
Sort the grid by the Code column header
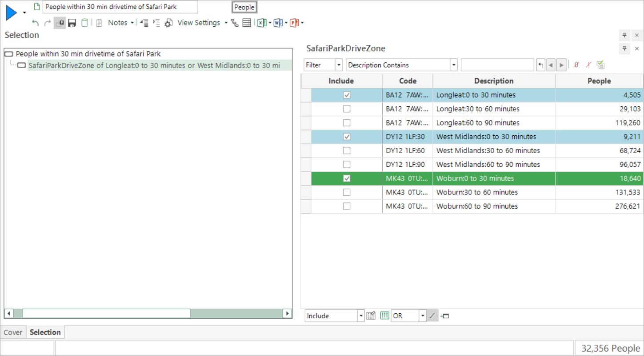click(x=408, y=81)
